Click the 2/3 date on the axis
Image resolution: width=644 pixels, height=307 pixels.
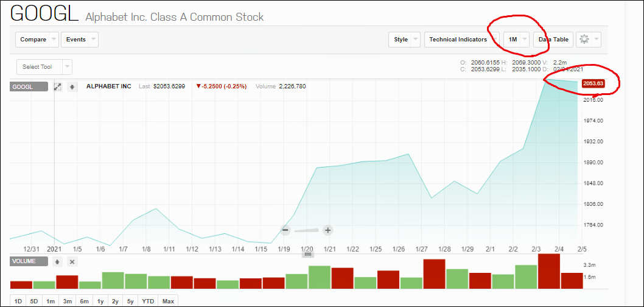[536, 249]
